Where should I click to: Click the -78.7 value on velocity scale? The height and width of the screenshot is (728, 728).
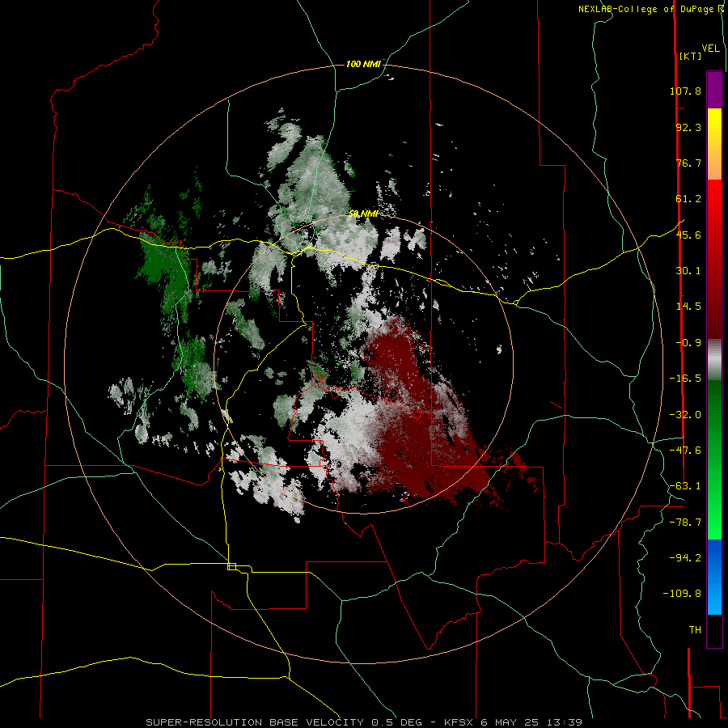click(x=685, y=523)
